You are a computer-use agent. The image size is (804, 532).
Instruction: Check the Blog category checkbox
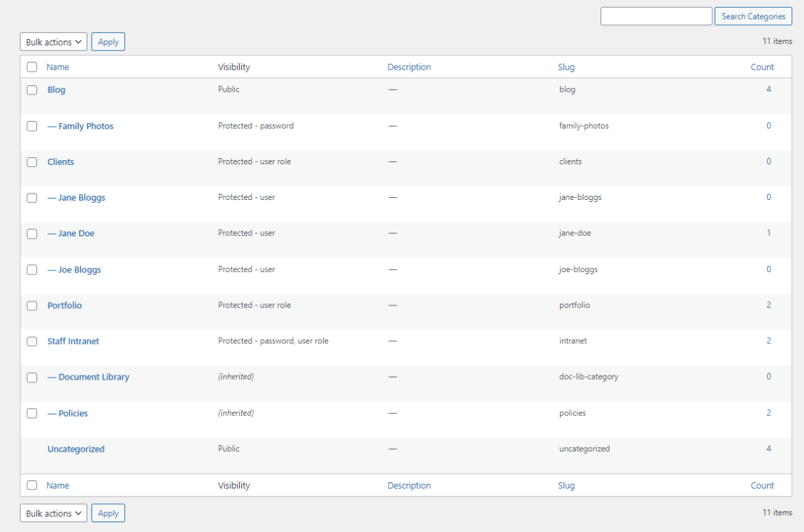tap(32, 90)
